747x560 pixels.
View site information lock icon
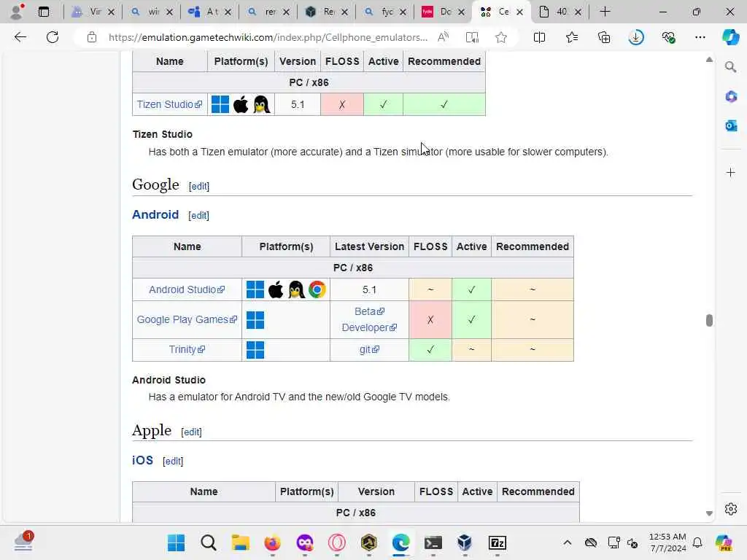tap(92, 37)
